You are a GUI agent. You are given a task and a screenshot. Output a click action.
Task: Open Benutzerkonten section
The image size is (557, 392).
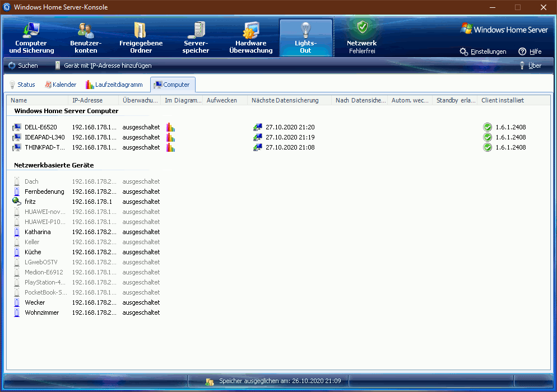86,38
